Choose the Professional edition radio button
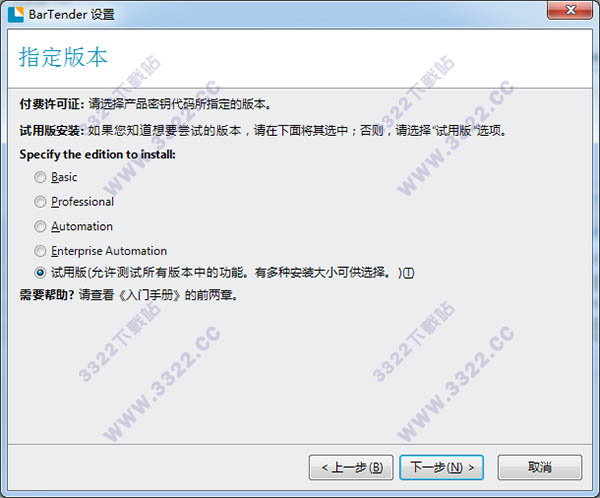 [x=40, y=202]
